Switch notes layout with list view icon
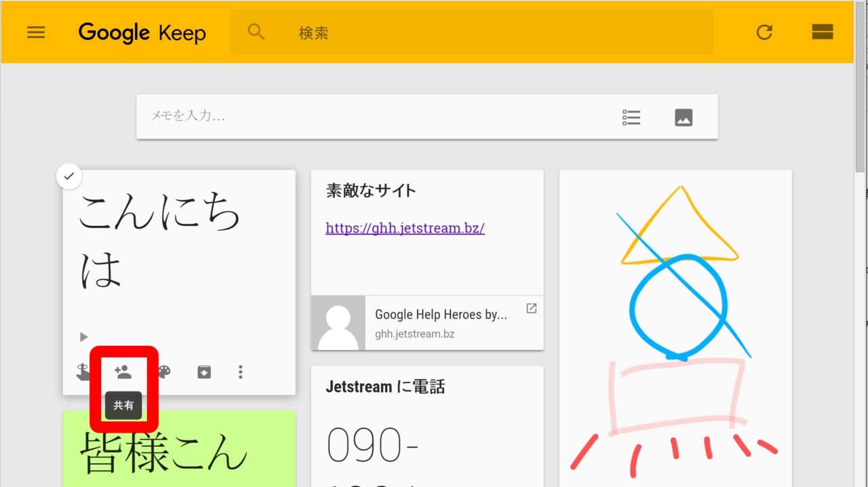The height and width of the screenshot is (487, 868). point(822,33)
